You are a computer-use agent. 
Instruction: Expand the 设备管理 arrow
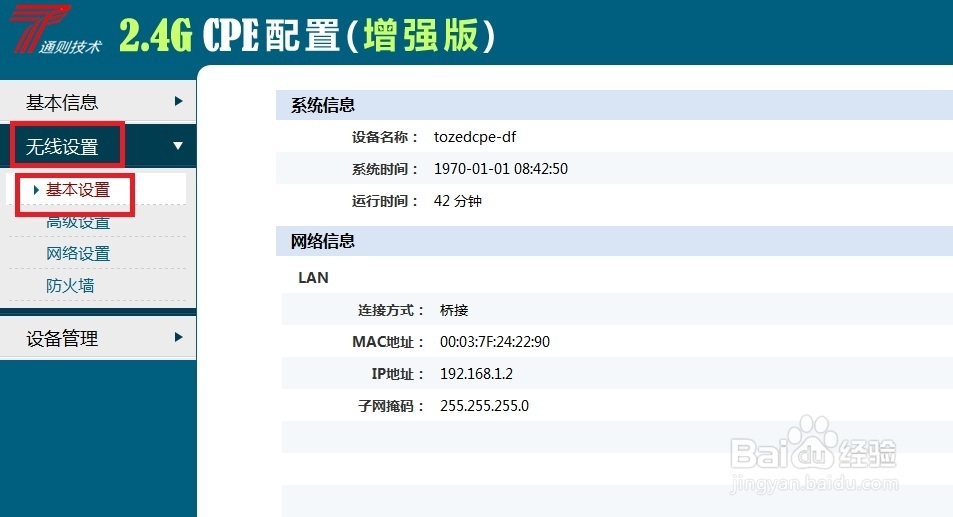178,337
